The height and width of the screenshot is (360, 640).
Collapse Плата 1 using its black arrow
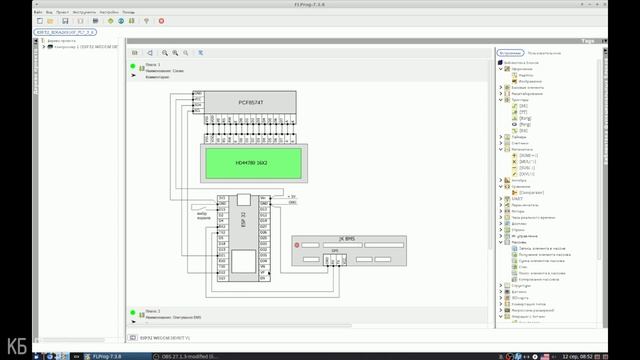point(133,76)
